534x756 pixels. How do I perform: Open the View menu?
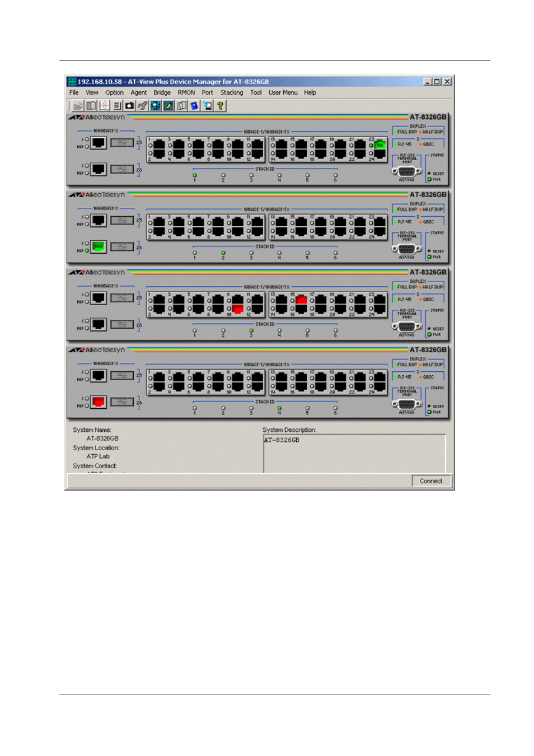[92, 93]
